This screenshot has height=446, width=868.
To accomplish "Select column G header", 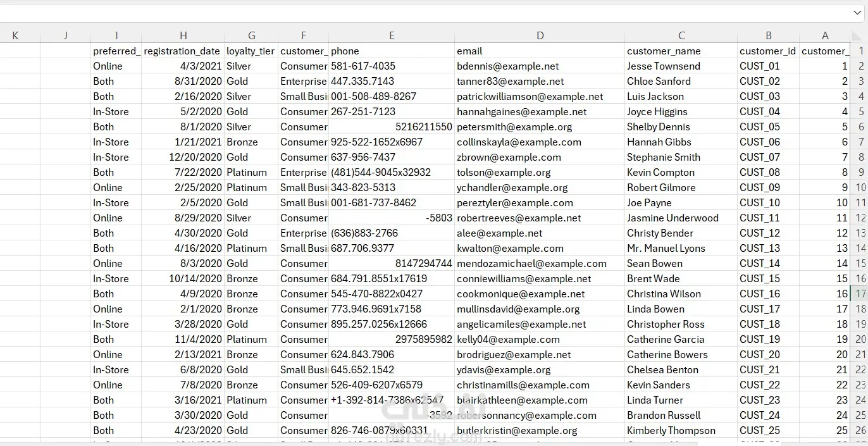I will coord(252,35).
